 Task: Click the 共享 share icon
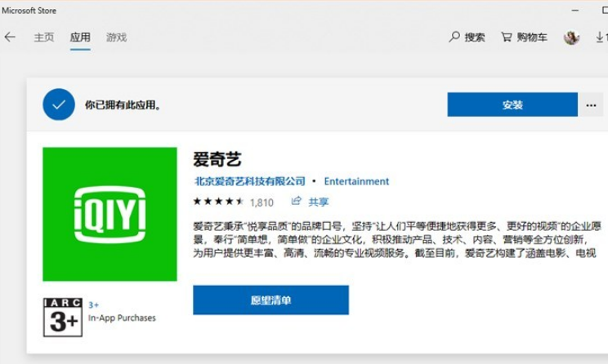(297, 201)
